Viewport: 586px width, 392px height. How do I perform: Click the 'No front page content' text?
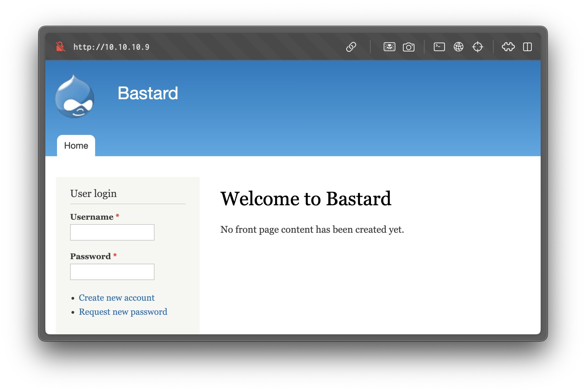click(312, 229)
